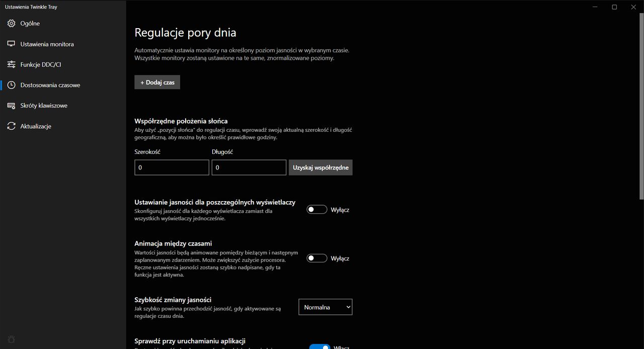Click the clock icon for Dostosowania czasowe

(x=11, y=85)
